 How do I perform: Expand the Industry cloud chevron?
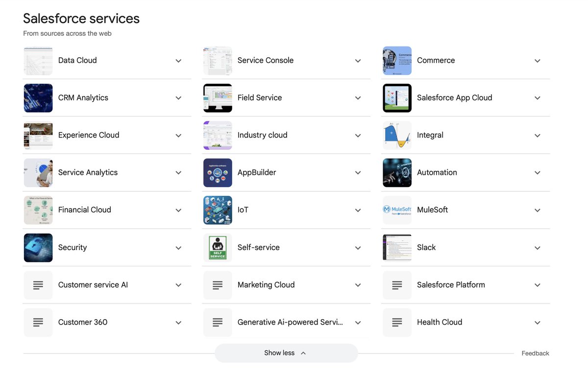tap(358, 136)
